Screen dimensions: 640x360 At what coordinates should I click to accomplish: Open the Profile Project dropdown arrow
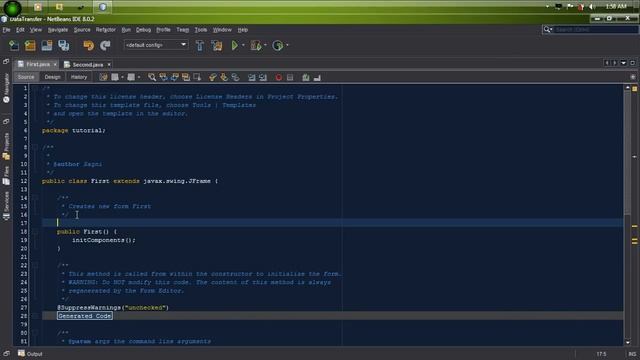pyautogui.click(x=287, y=45)
